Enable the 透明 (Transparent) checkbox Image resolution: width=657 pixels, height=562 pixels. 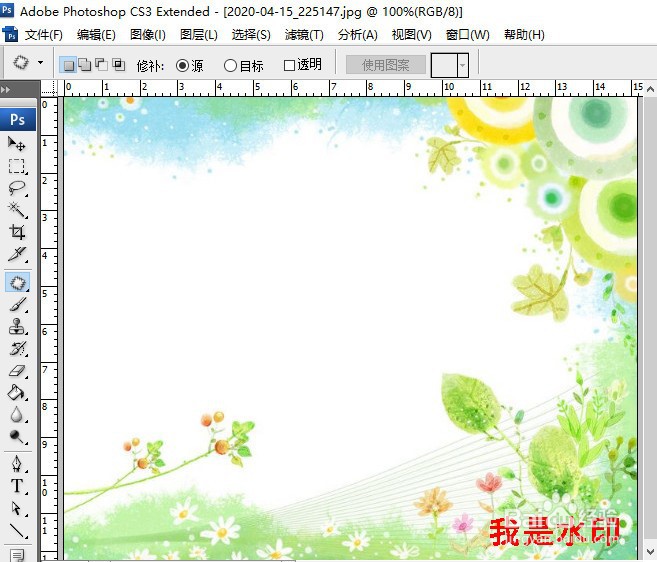click(x=289, y=65)
